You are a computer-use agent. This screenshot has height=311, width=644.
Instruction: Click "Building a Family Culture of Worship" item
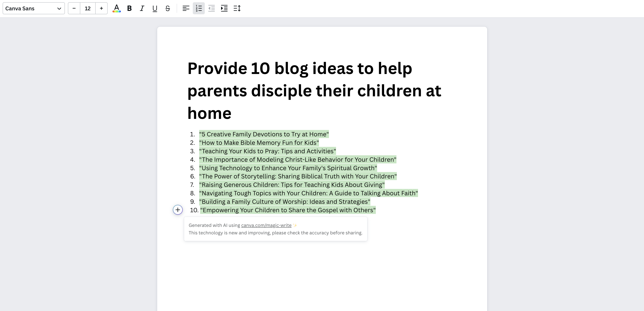coord(285,202)
